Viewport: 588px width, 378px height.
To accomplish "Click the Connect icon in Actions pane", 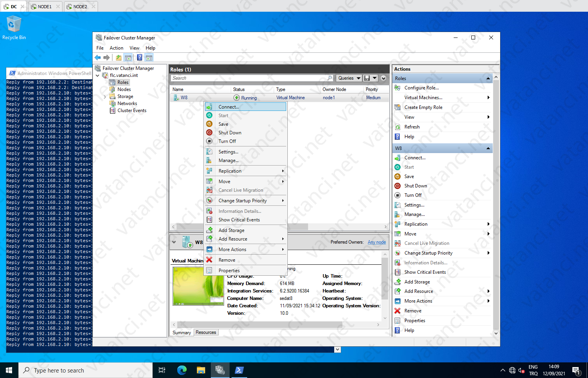I will (x=397, y=158).
